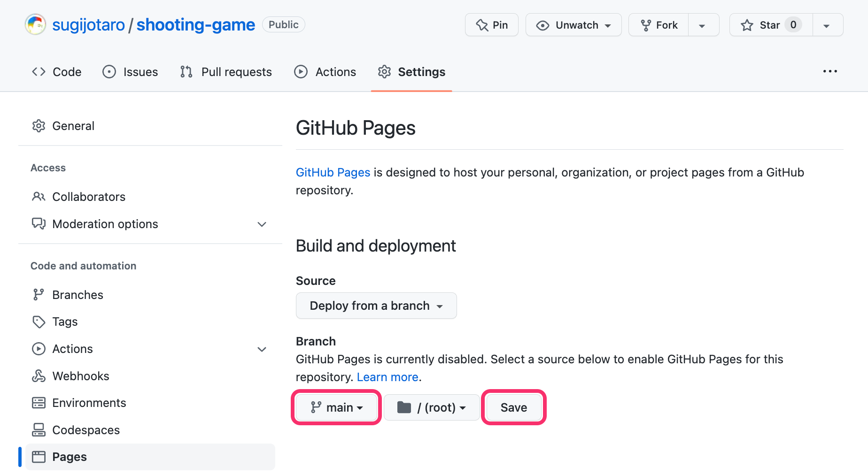Switch to the Pull requests tab
868x475 pixels.
[x=226, y=72]
